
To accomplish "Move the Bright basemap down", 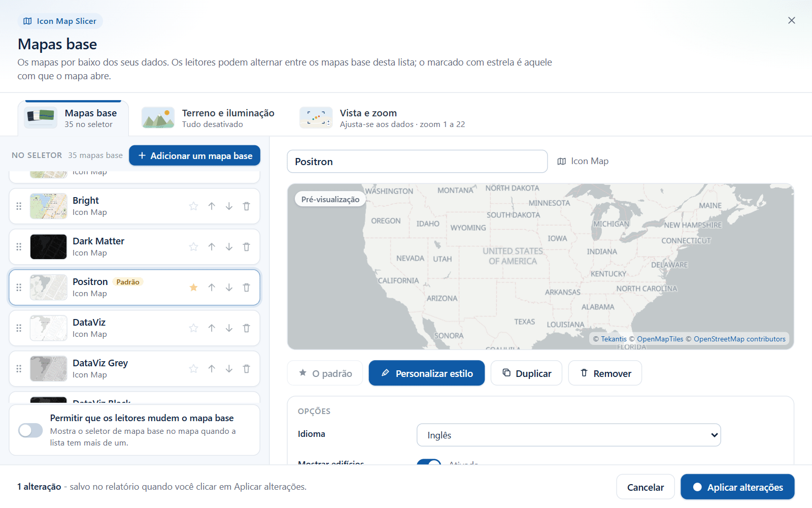I will click(x=229, y=206).
